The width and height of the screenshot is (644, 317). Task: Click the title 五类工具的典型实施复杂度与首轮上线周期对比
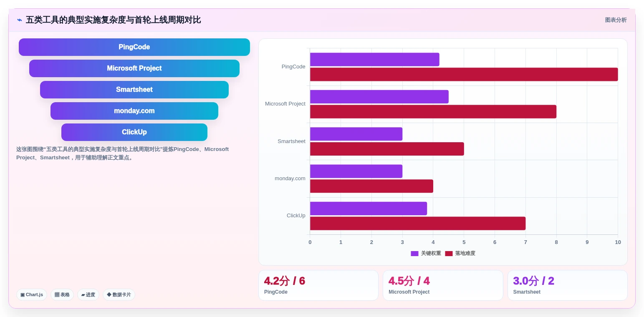(113, 20)
